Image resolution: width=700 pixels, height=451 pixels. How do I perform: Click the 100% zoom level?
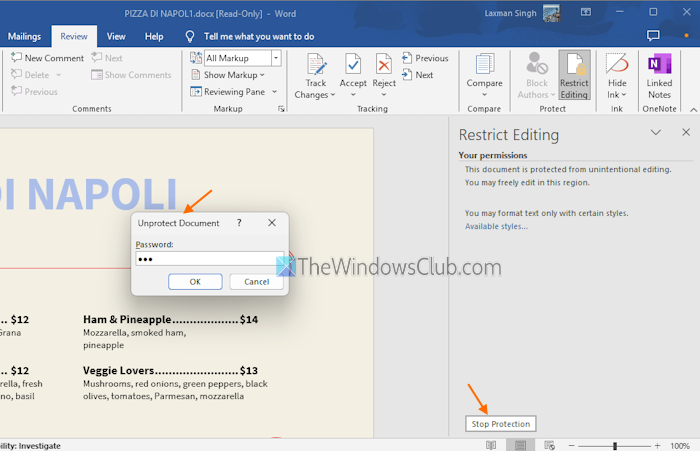pyautogui.click(x=680, y=446)
